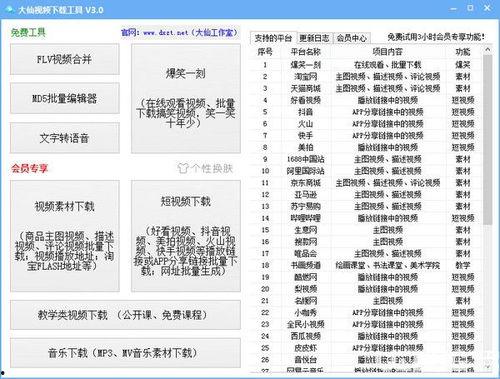Select the 皮皮虾 row
The width and height of the screenshot is (500, 379).
click(x=365, y=348)
